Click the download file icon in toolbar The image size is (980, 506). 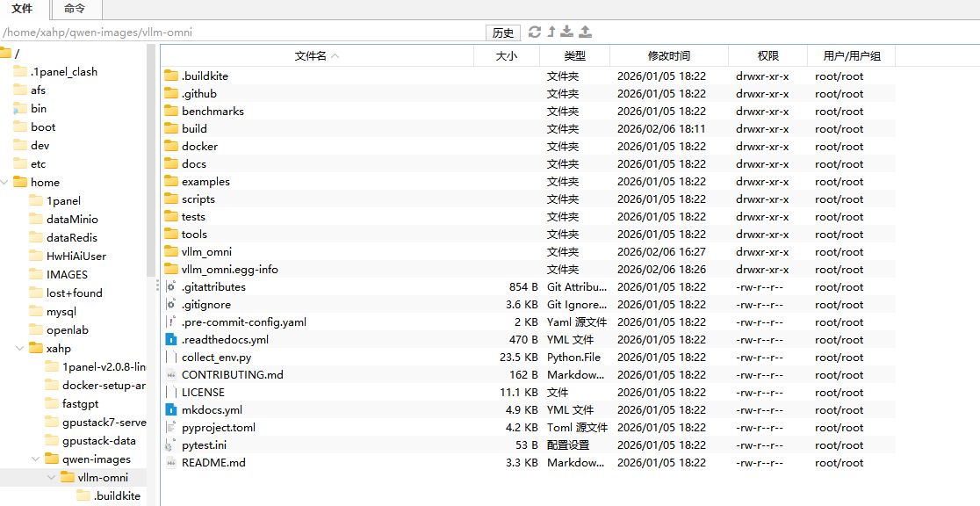[567, 32]
